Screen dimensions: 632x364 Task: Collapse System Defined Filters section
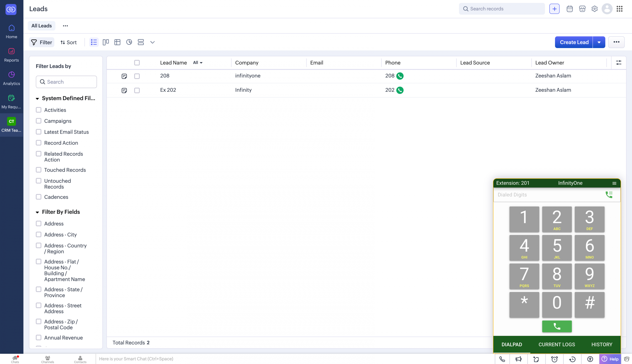point(37,99)
